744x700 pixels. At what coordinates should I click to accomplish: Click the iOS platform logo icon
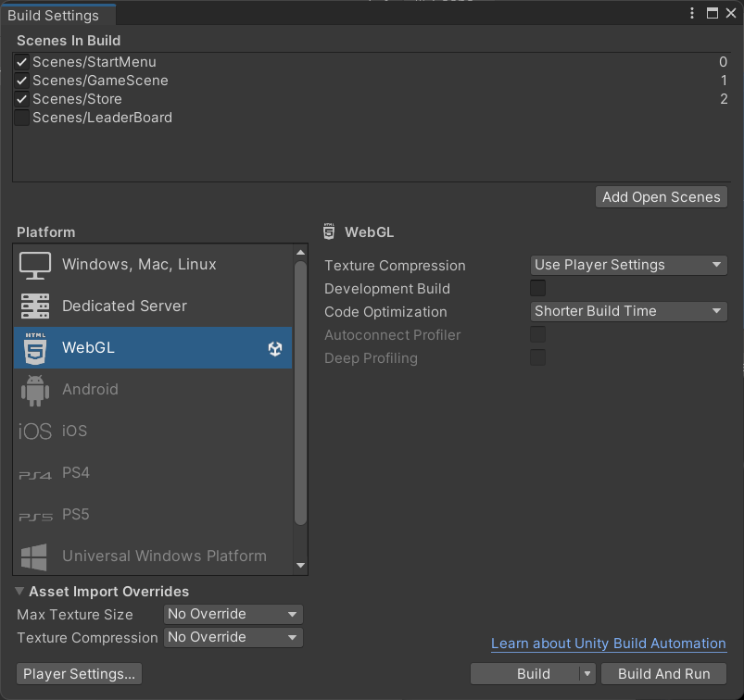tap(34, 431)
